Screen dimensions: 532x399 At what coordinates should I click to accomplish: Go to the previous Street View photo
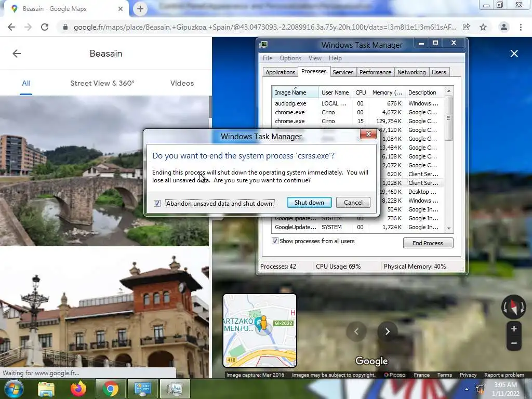point(356,331)
